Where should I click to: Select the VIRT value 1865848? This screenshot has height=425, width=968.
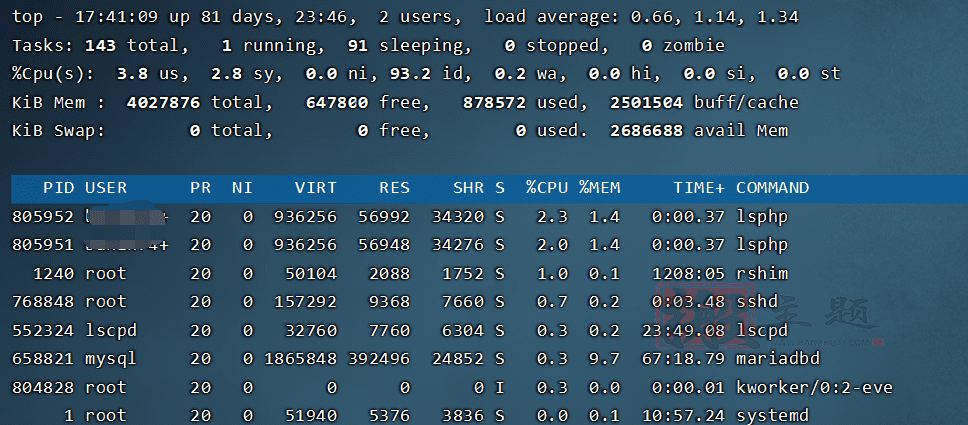(300, 359)
